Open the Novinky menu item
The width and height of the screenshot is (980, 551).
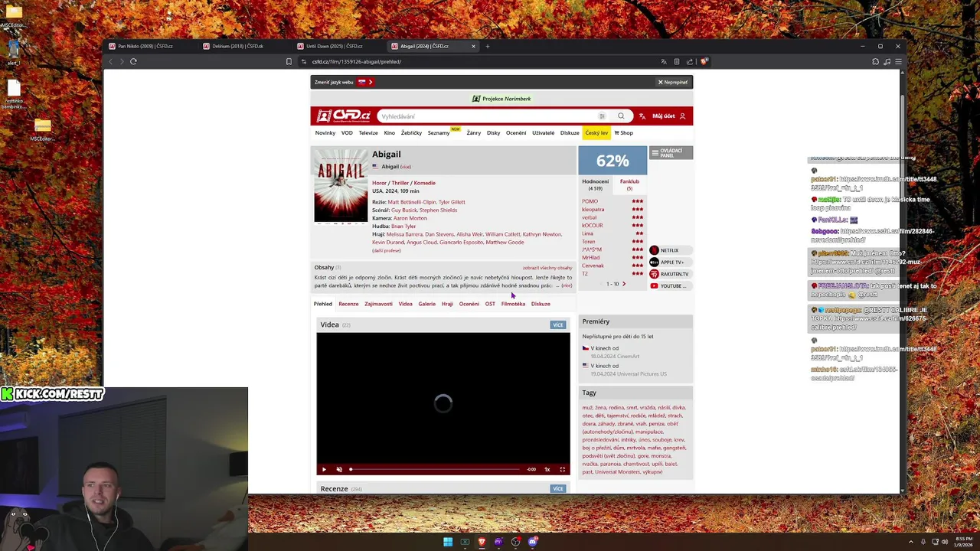(x=325, y=133)
